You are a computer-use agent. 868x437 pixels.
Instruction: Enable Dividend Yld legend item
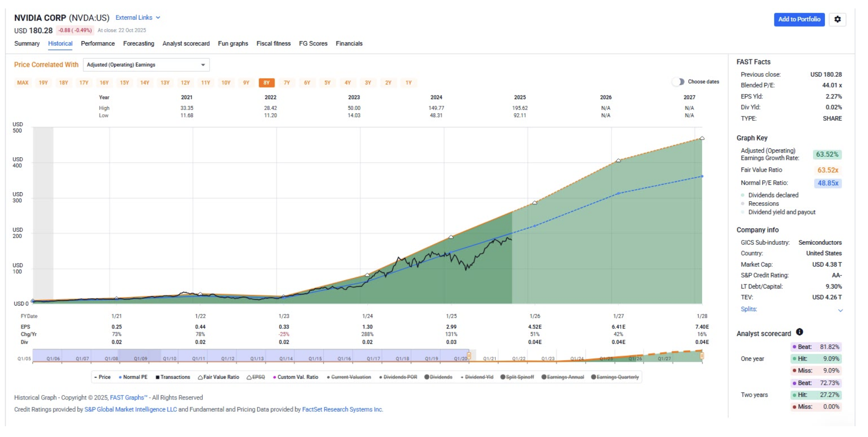477,377
